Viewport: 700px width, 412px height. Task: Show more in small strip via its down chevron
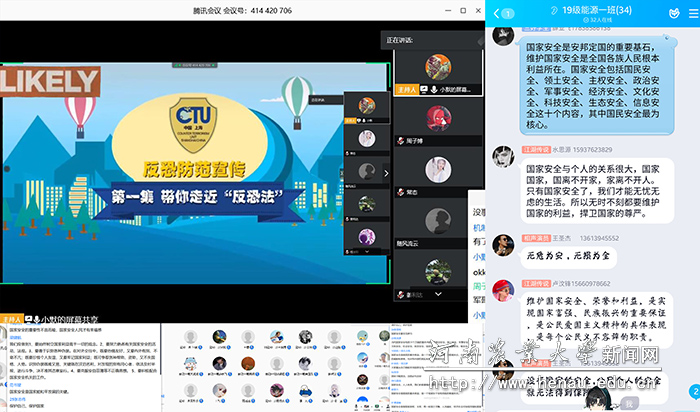pyautogui.click(x=367, y=252)
